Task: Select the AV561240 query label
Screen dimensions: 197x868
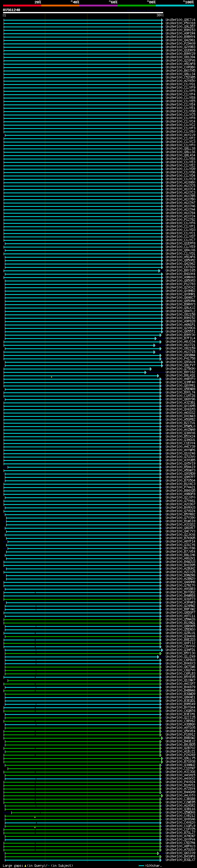Action: tap(11, 10)
